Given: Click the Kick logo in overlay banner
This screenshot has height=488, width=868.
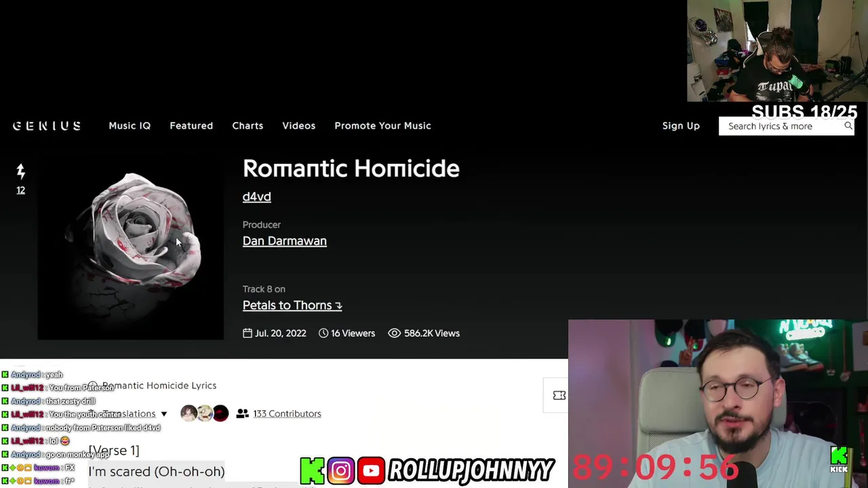Looking at the screenshot, I should click(312, 470).
